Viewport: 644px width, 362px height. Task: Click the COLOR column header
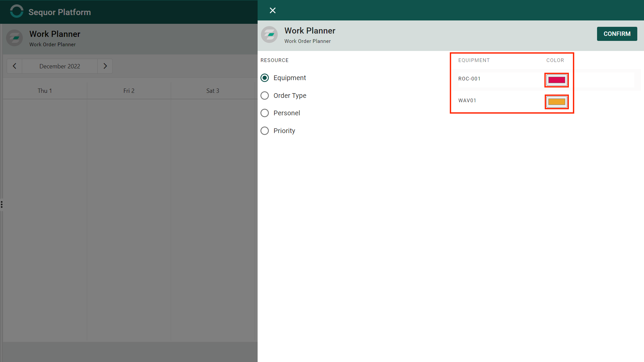(555, 60)
